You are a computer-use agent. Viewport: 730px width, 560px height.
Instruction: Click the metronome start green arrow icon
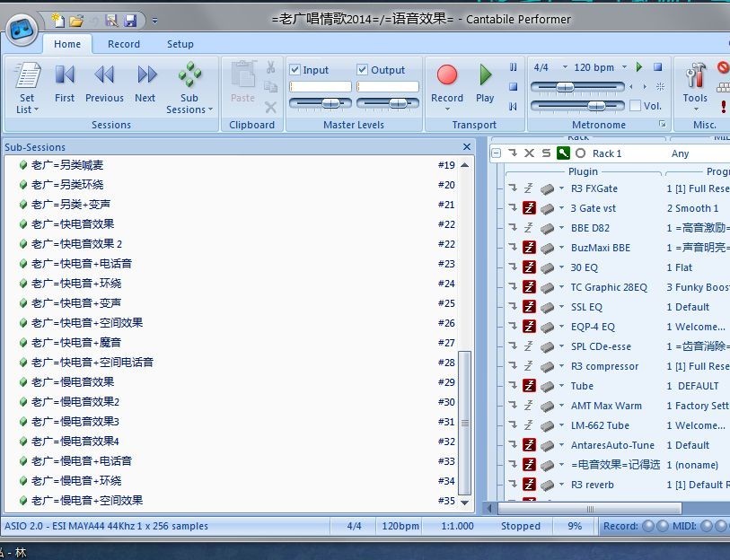point(639,67)
